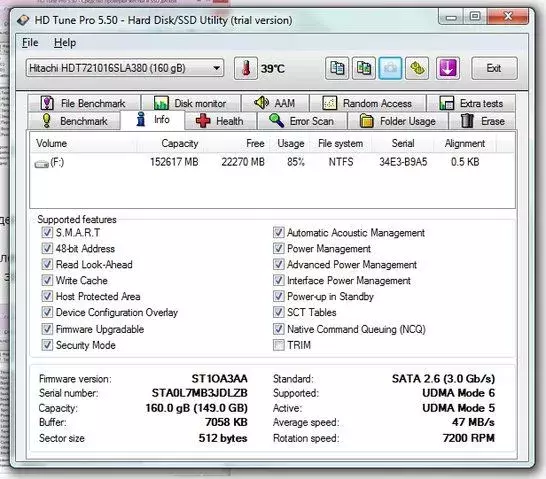This screenshot has width=546, height=479.
Task: Switch to the File Benchmark tab
Action: 84,103
